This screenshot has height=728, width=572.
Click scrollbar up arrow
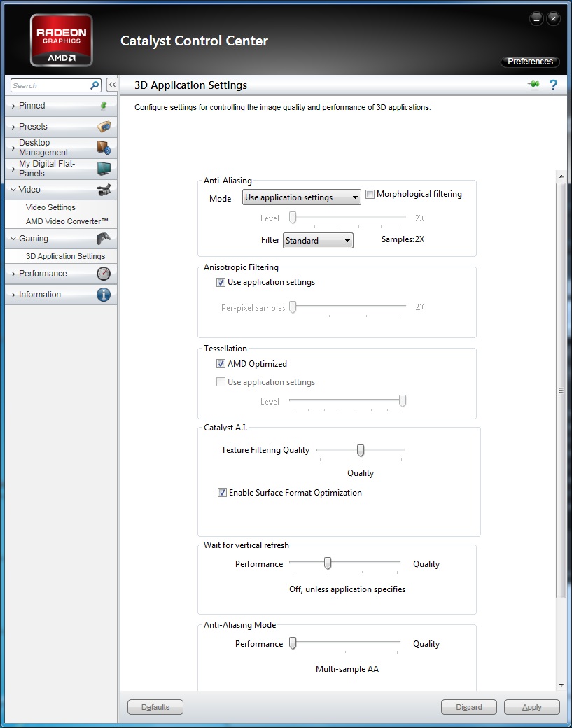pos(561,176)
